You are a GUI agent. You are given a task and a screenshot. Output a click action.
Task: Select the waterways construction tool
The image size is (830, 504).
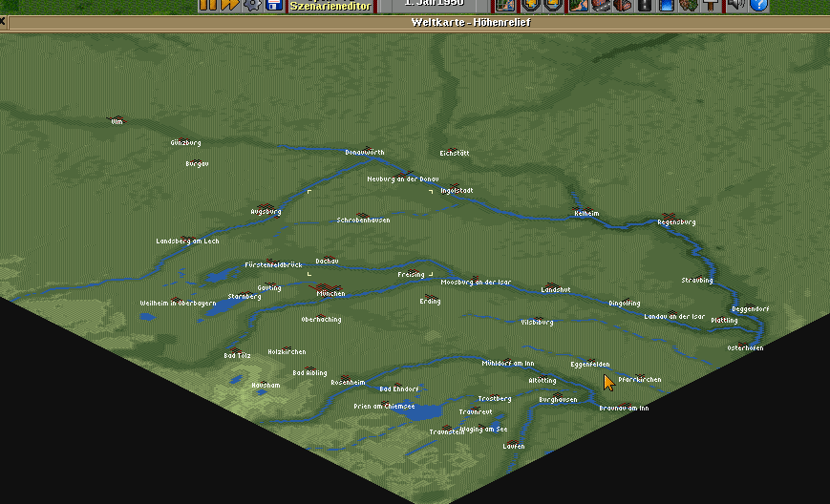click(x=667, y=5)
